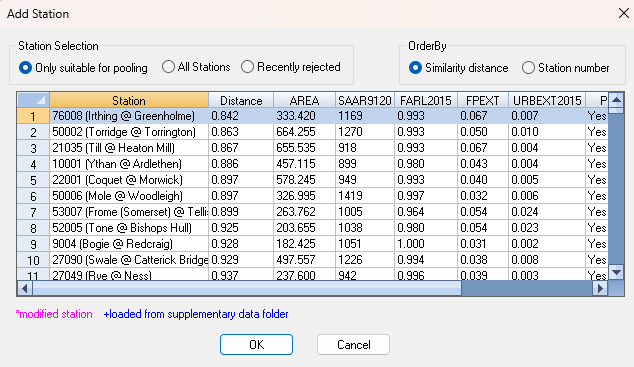Click the horizontal scroll right arrow

coord(600,288)
